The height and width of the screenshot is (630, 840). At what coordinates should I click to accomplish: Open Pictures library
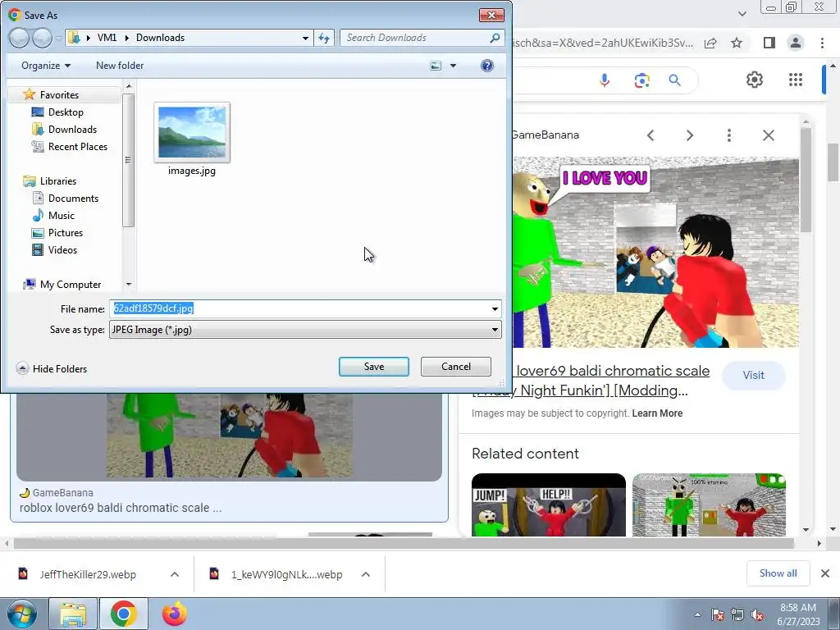(66, 232)
